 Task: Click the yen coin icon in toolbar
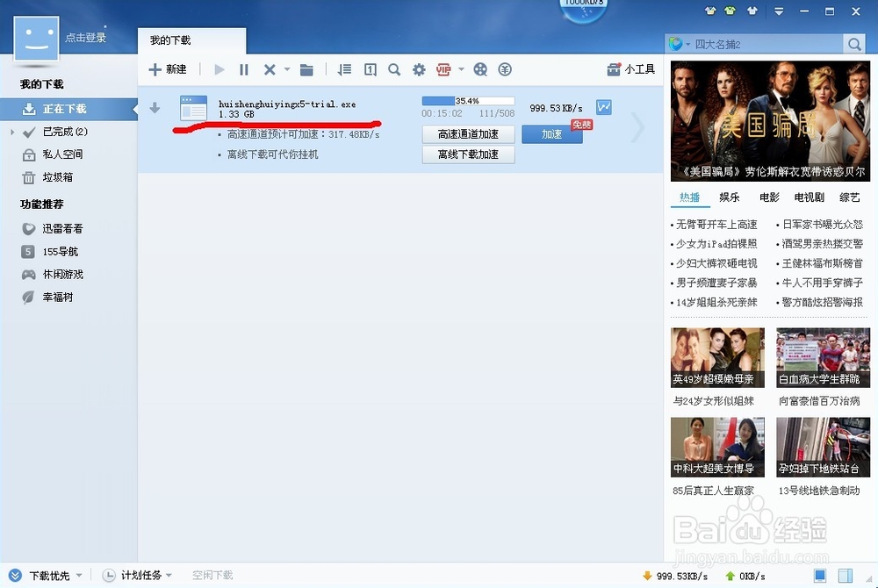(505, 69)
